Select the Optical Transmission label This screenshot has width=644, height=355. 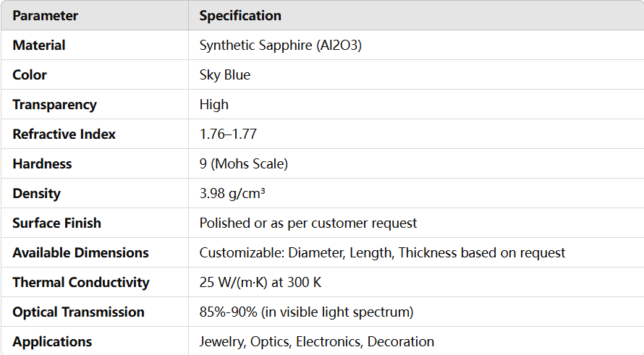click(x=78, y=312)
